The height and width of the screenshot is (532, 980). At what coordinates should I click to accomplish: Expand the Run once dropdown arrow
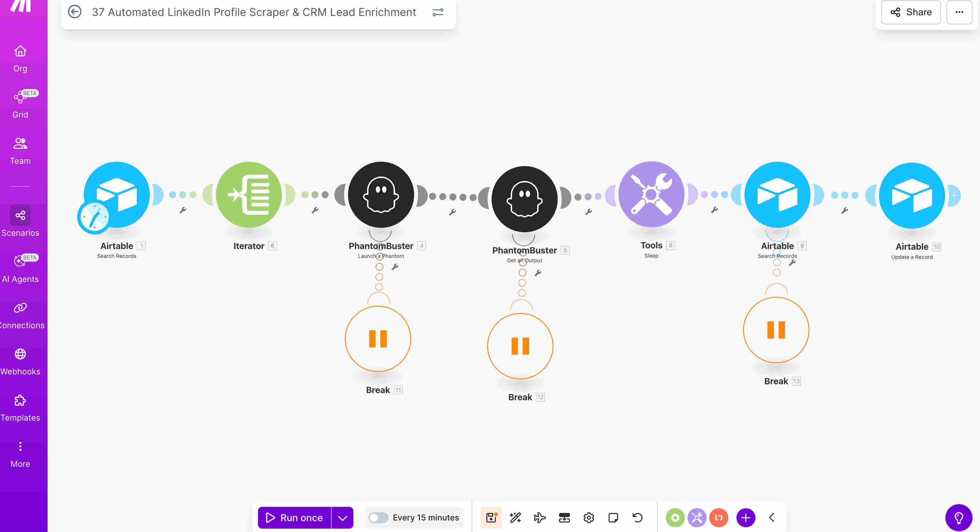pos(342,517)
